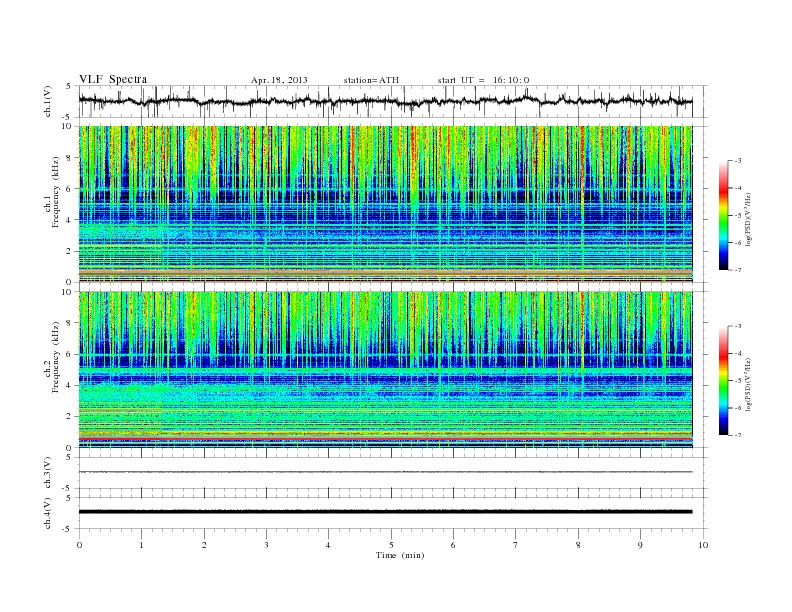The width and height of the screenshot is (792, 612).
Task: Click the "start UT = 16:10:0" label
Action: coord(483,80)
